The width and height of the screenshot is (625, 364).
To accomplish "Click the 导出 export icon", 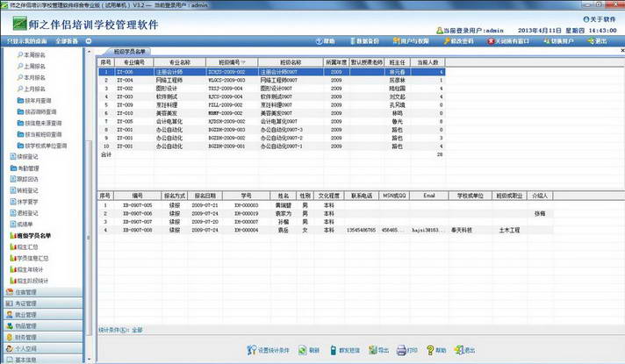I will coord(373,350).
